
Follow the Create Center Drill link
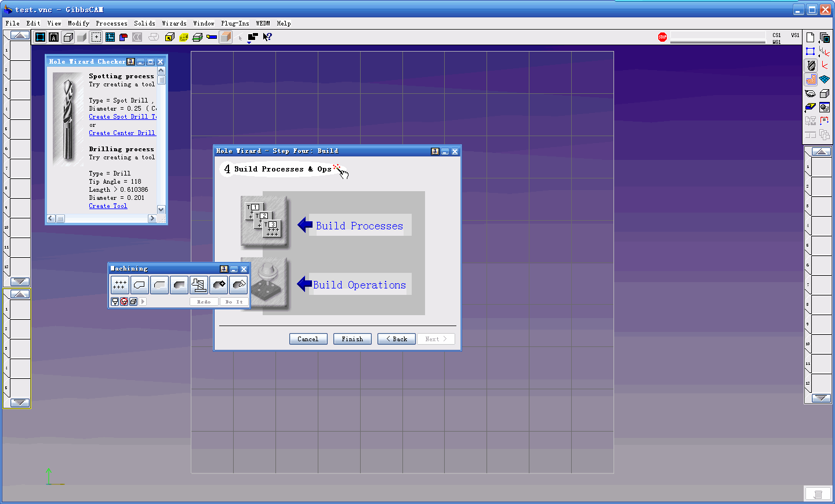pos(122,133)
